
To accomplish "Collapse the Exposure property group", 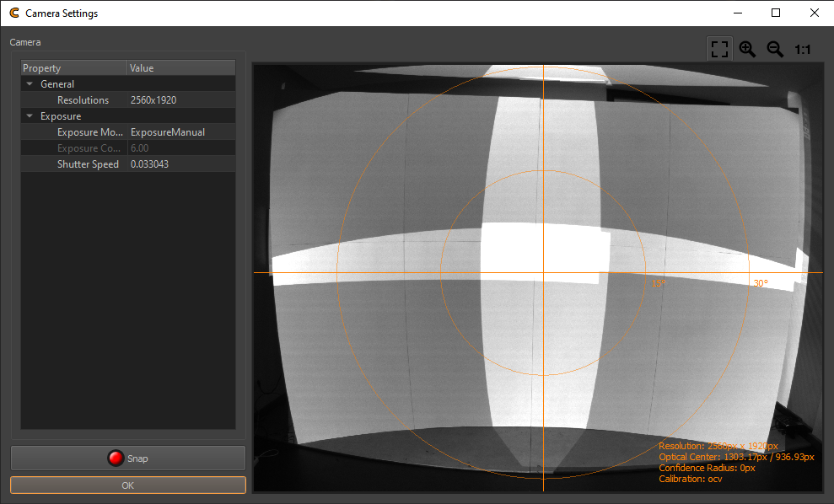I will coord(30,116).
